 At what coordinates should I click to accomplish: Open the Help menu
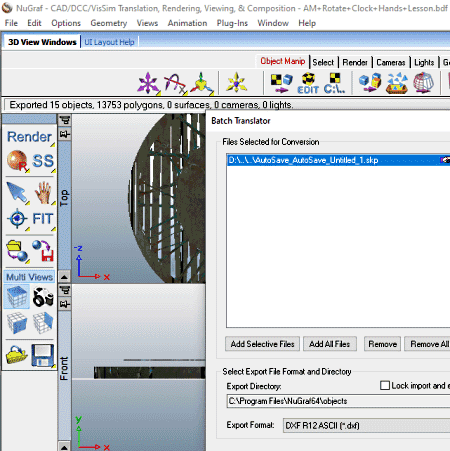[x=307, y=23]
